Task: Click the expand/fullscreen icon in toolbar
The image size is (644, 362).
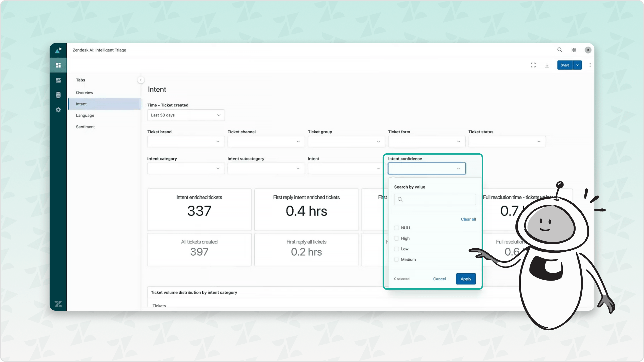Action: click(x=533, y=65)
